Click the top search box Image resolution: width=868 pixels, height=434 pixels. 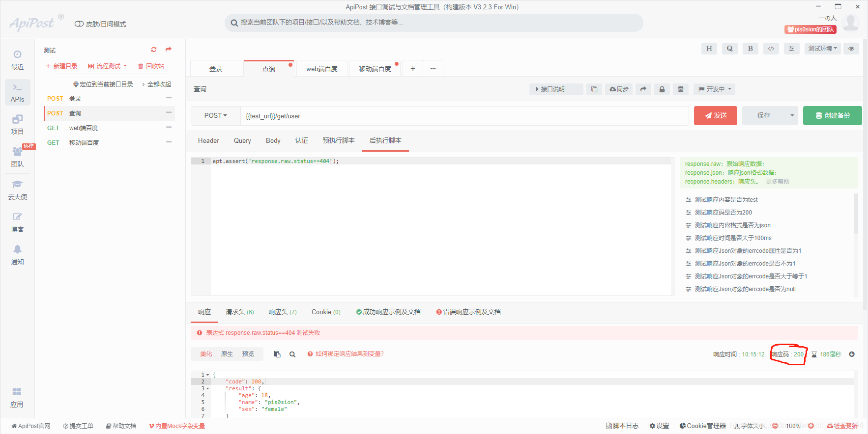point(434,23)
